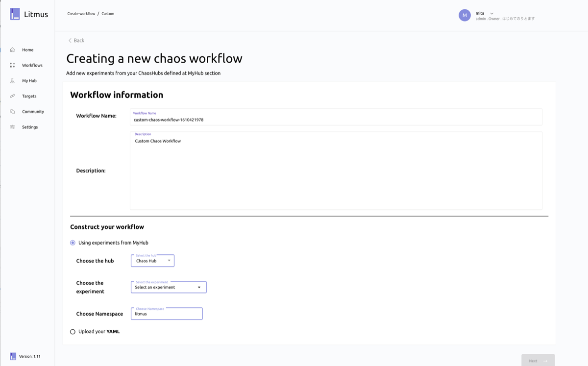Screen dimensions: 588x366
Task: Click the My Hub flask icon
Action: pos(12,81)
